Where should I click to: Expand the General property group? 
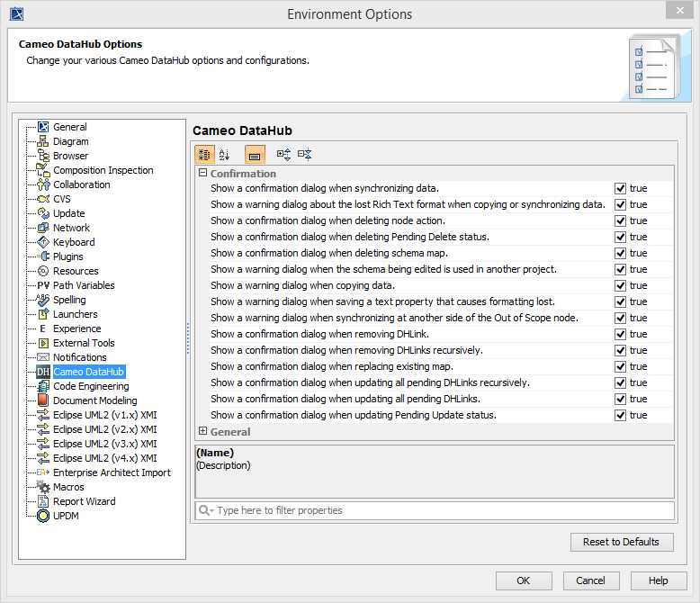pos(203,432)
